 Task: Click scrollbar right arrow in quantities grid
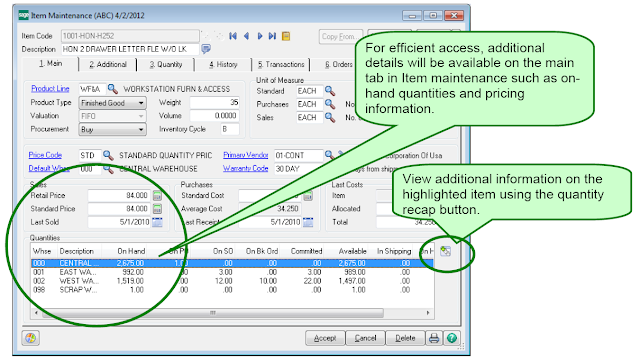click(428, 313)
